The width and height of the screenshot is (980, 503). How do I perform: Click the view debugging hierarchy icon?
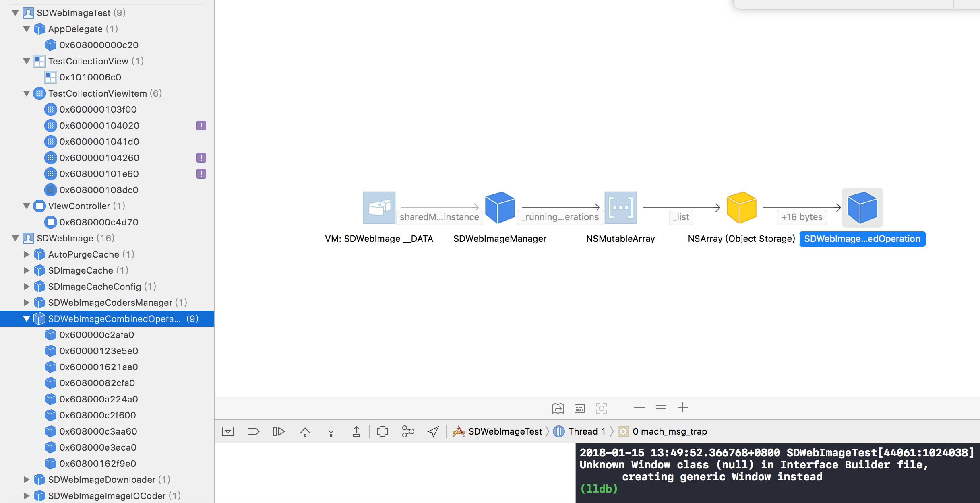click(x=382, y=431)
